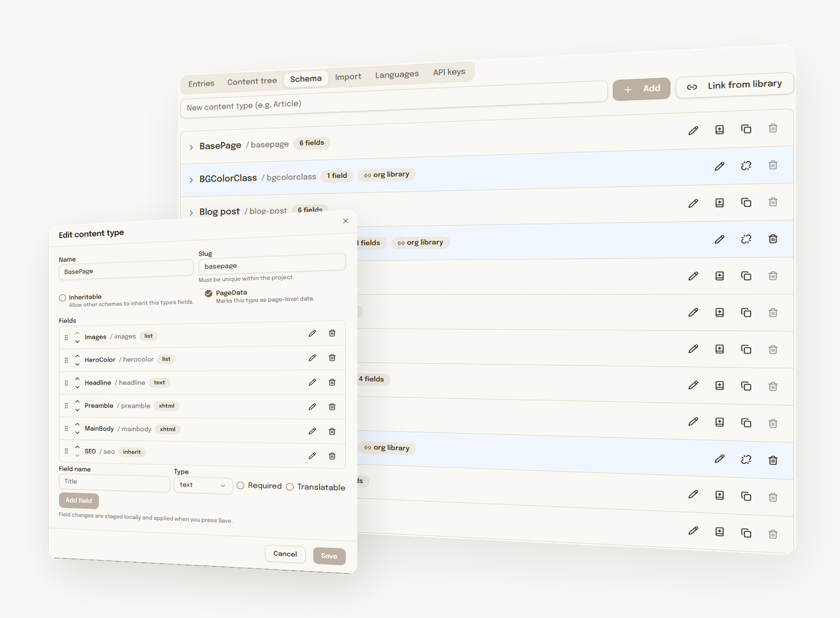This screenshot has width=840, height=618.
Task: Focus the New content type input
Action: pos(393,99)
